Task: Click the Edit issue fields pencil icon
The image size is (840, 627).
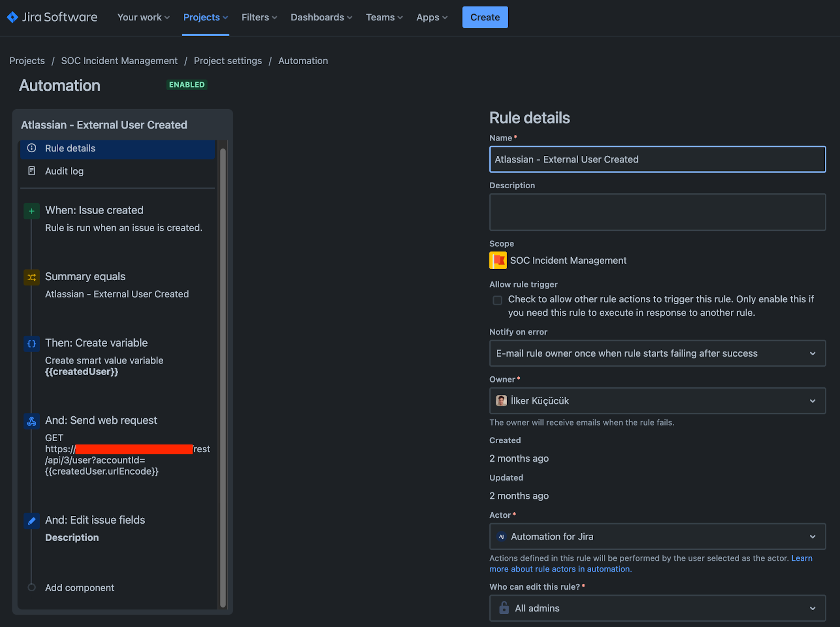Action: (x=31, y=520)
